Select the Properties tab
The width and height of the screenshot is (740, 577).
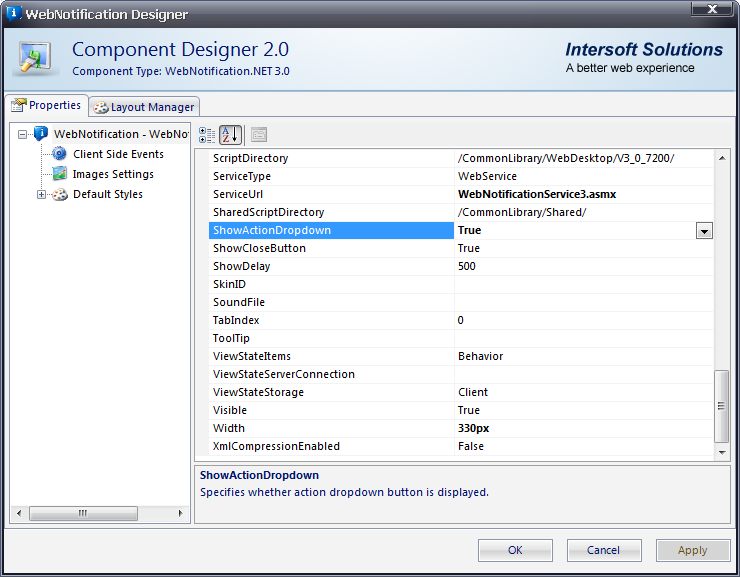pos(46,106)
